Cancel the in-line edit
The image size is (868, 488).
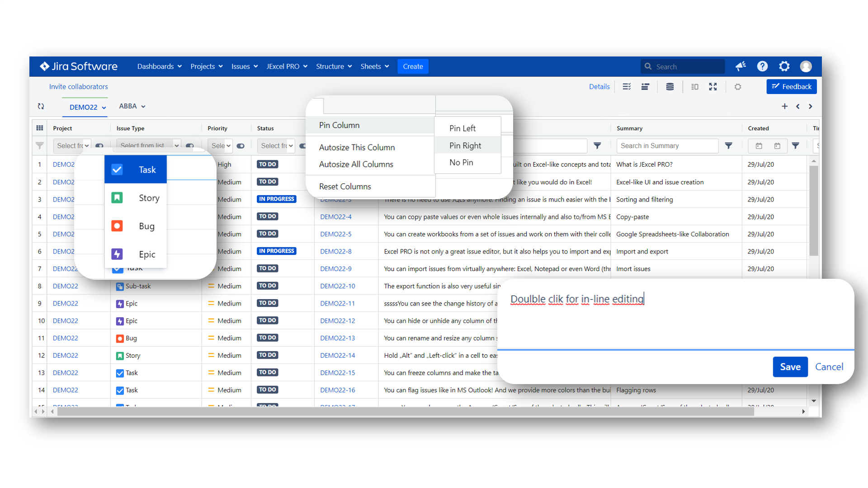pyautogui.click(x=829, y=367)
